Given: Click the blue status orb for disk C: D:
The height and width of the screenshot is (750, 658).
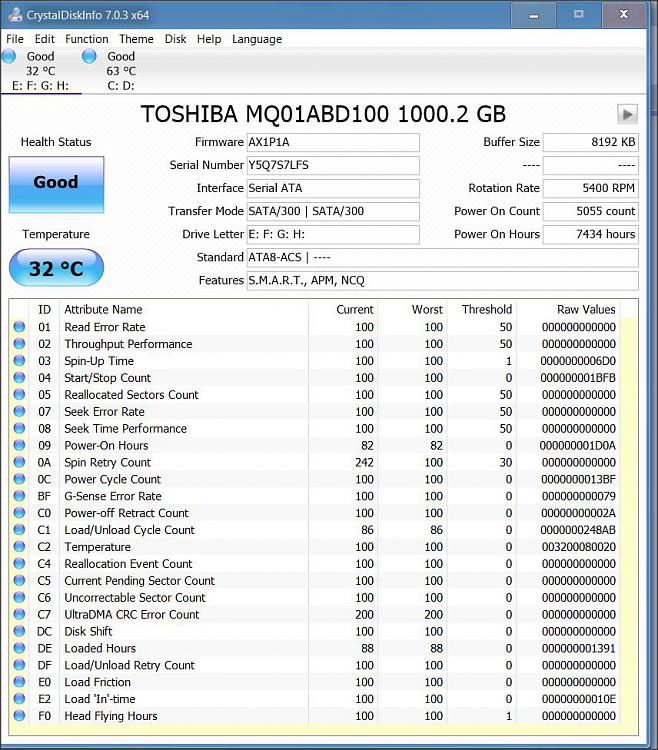Looking at the screenshot, I should coord(89,56).
